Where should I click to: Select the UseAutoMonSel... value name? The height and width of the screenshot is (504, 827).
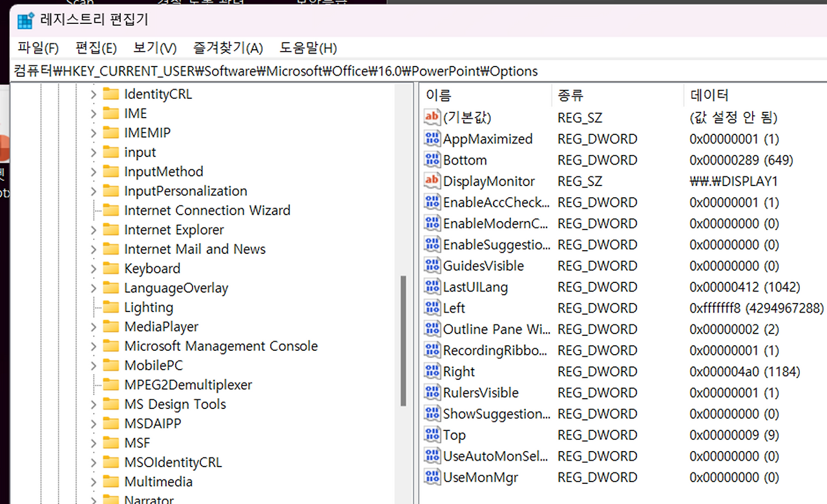[495, 456]
